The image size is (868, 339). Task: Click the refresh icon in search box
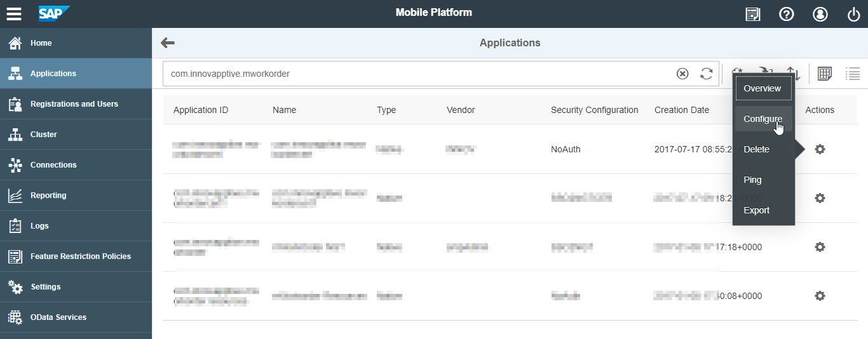point(706,74)
